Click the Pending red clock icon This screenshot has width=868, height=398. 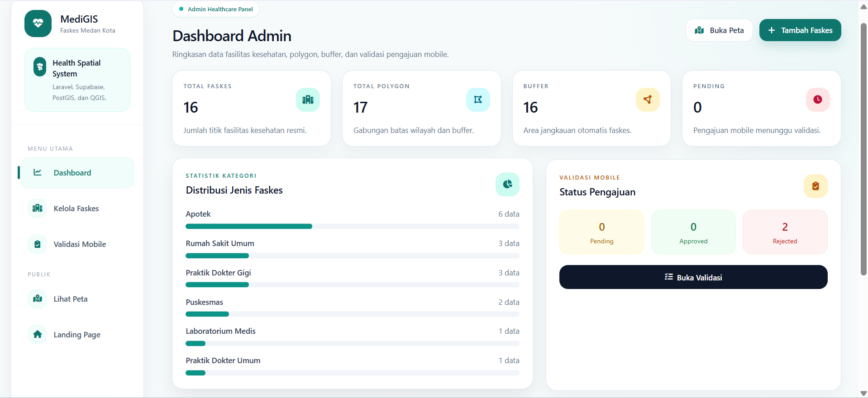(x=818, y=99)
